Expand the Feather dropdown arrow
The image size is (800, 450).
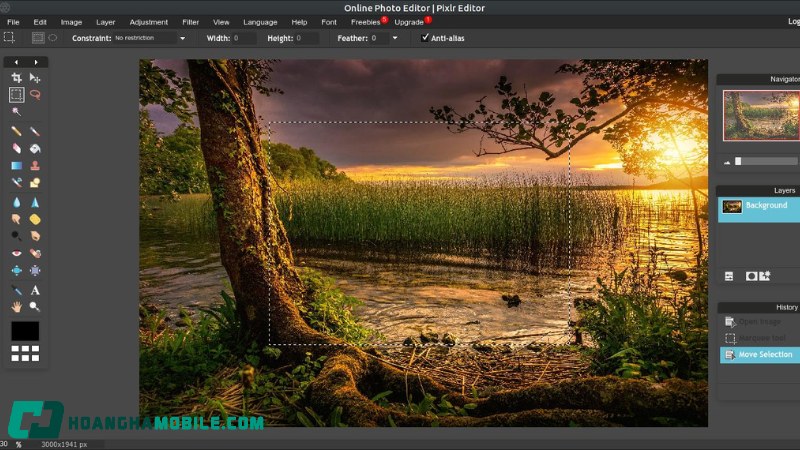click(x=395, y=38)
